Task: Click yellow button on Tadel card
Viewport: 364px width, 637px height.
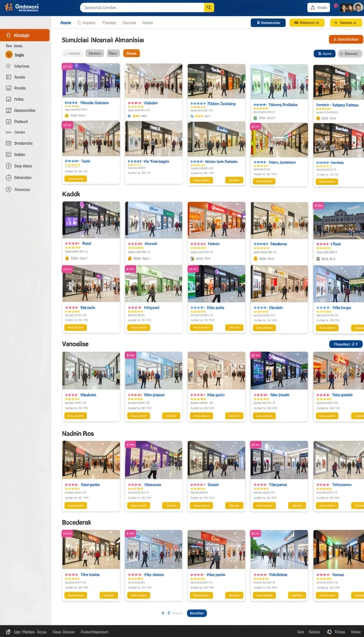Action: pos(75,179)
